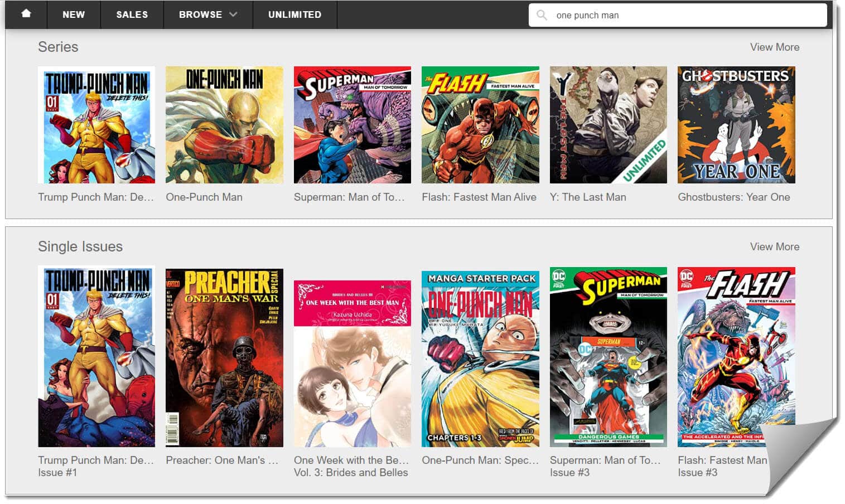Select the 'Superman: Man of To…' series title
Viewport: 845px width, 504px height.
(349, 197)
